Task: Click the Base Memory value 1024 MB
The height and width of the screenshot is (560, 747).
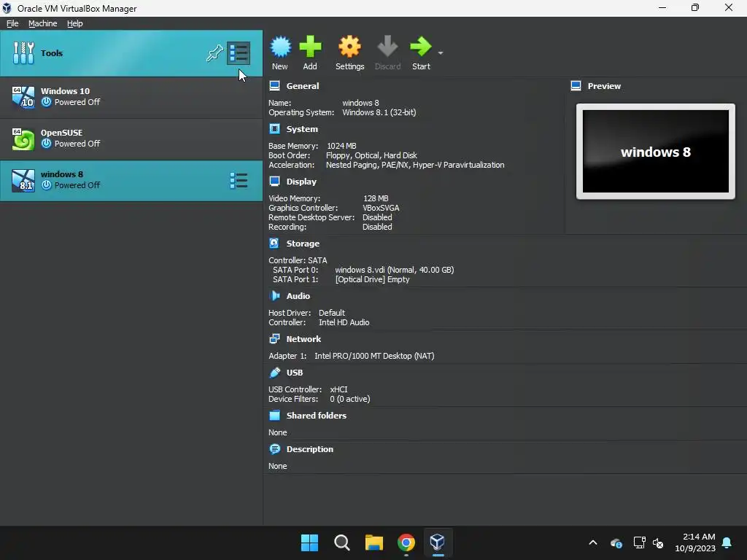Action: [x=341, y=146]
